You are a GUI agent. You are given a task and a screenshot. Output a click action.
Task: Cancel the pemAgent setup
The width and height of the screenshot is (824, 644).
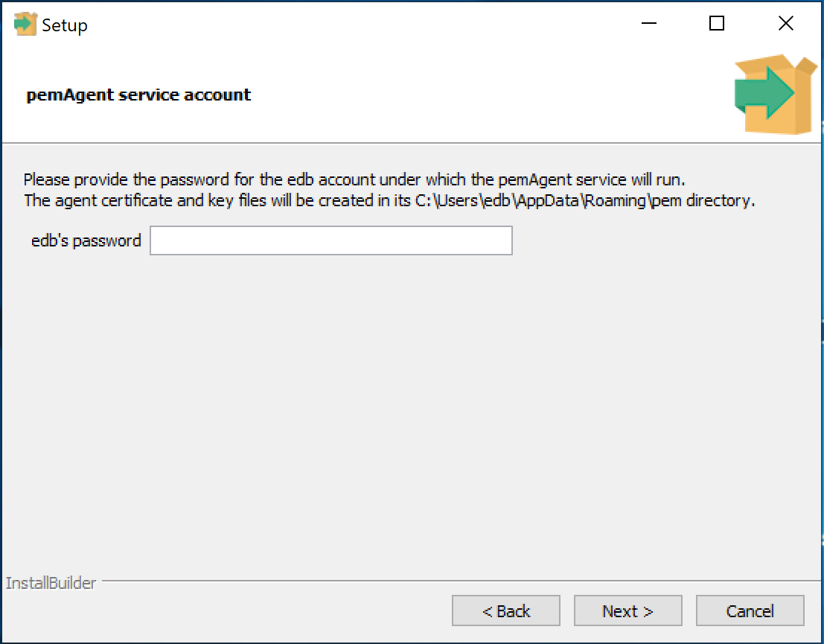750,610
